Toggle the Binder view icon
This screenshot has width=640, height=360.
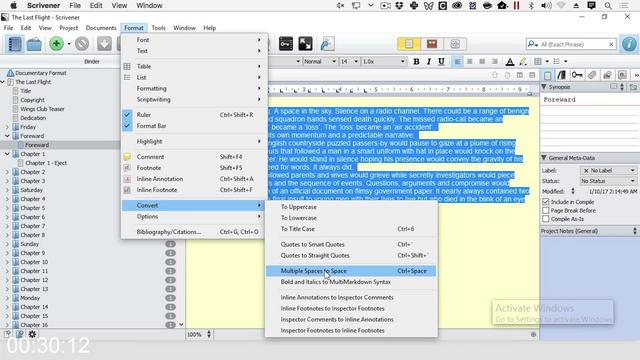(15, 44)
